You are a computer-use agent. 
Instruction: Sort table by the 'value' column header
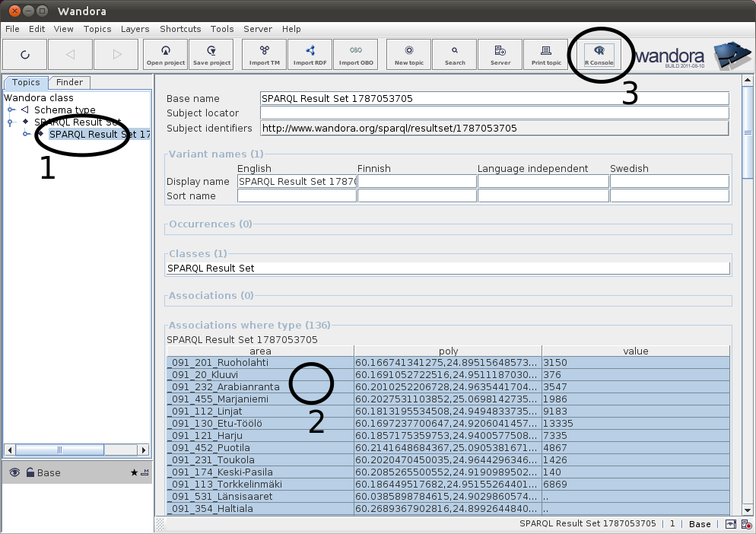pyautogui.click(x=635, y=351)
